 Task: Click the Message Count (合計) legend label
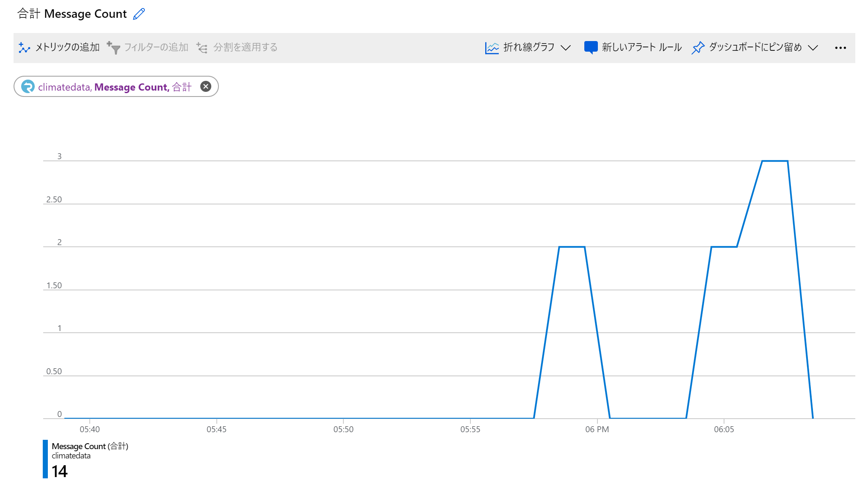click(x=90, y=446)
